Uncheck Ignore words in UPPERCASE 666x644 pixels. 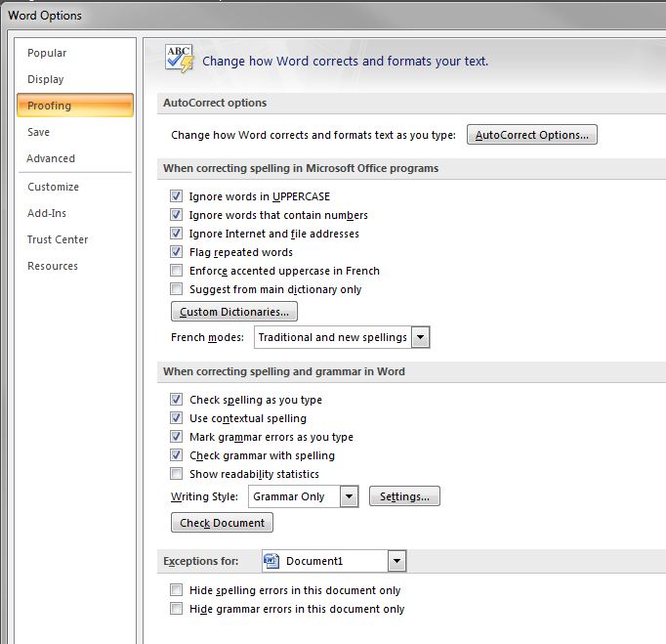177,196
